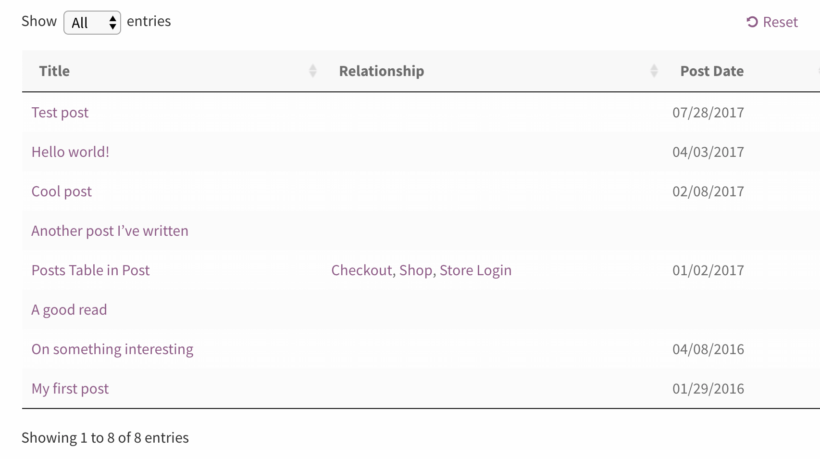
Task: Click the Relationship column sort arrows icon
Action: (x=654, y=71)
